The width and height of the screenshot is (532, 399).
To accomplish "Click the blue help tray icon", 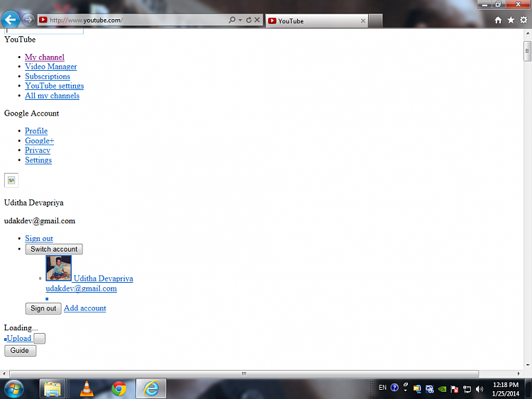I will 394,388.
